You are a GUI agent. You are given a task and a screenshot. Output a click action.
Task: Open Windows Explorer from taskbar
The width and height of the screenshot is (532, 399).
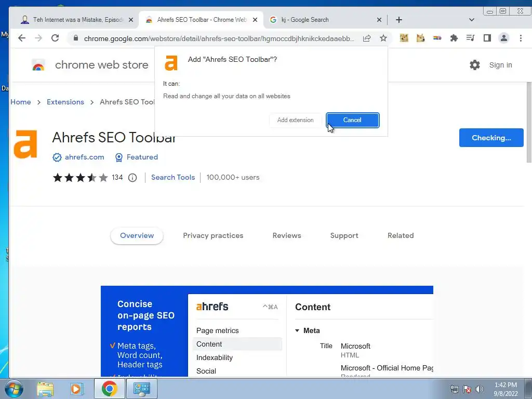click(45, 389)
